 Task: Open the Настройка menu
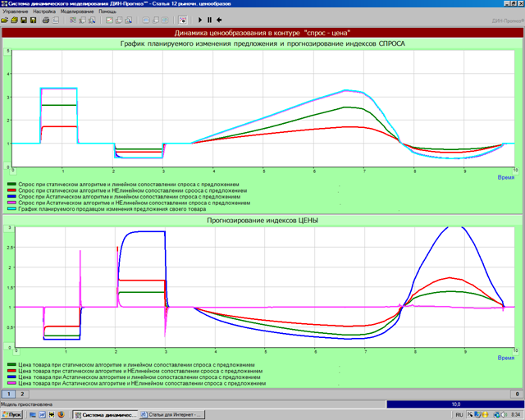coord(44,12)
